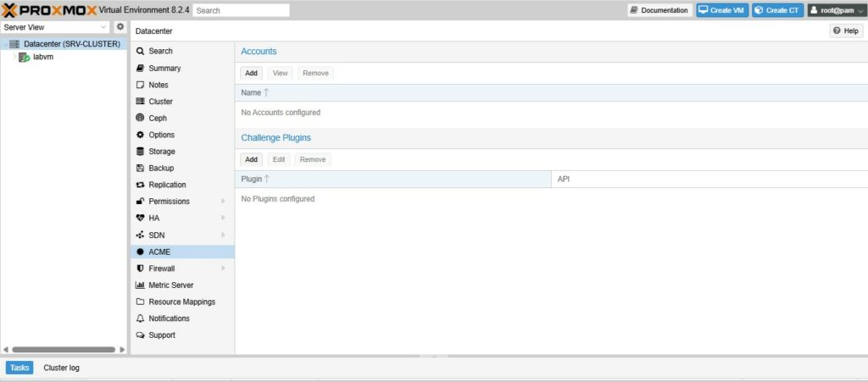
Task: Click the Notifications bell icon
Action: (141, 318)
